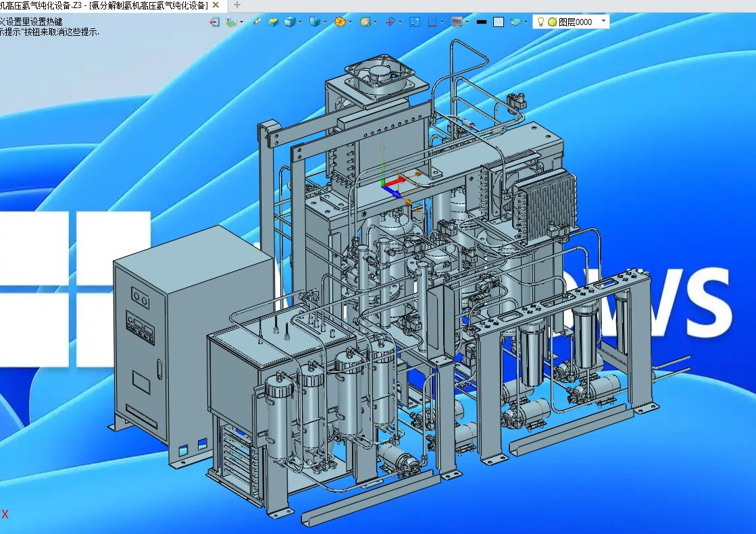Click the yellow-topped box icon
This screenshot has height=534, width=756.
[274, 22]
